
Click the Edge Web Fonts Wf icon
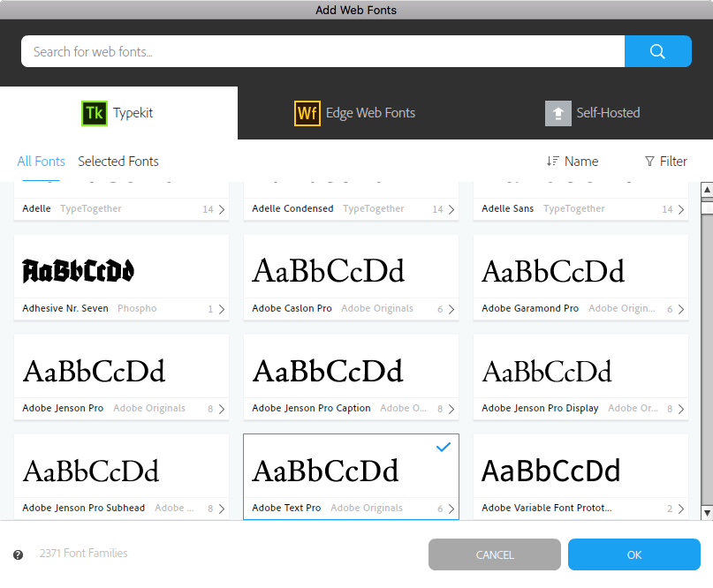point(307,113)
